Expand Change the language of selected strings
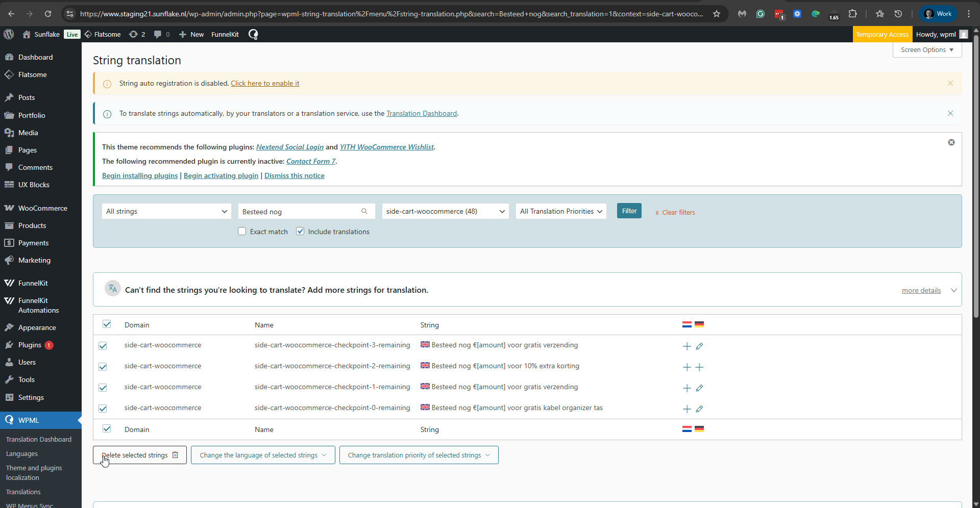 click(x=263, y=455)
